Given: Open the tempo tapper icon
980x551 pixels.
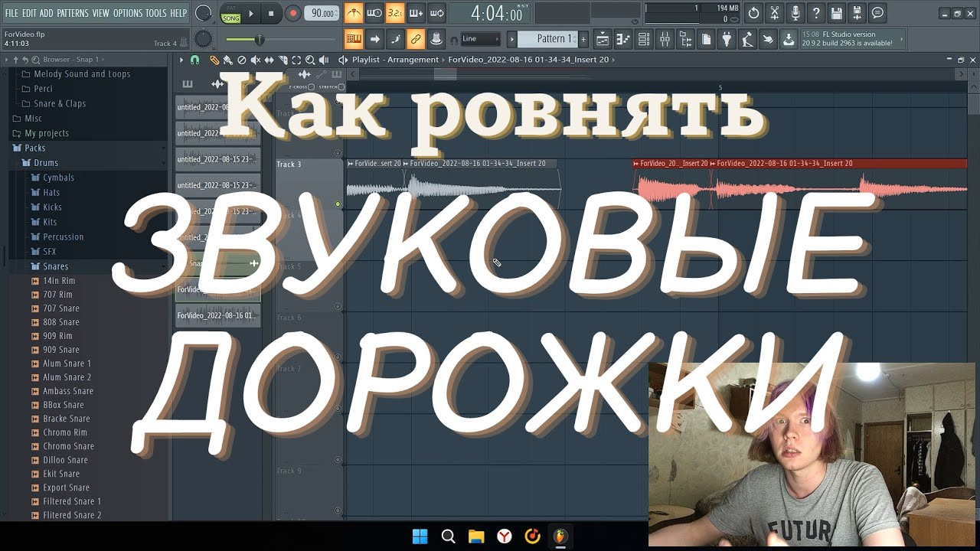Looking at the screenshot, I should coord(747,39).
